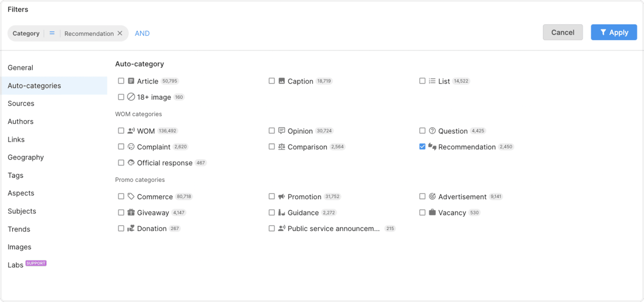Click the Vacancy briefcase icon
This screenshot has width=644, height=302.
[x=432, y=212]
